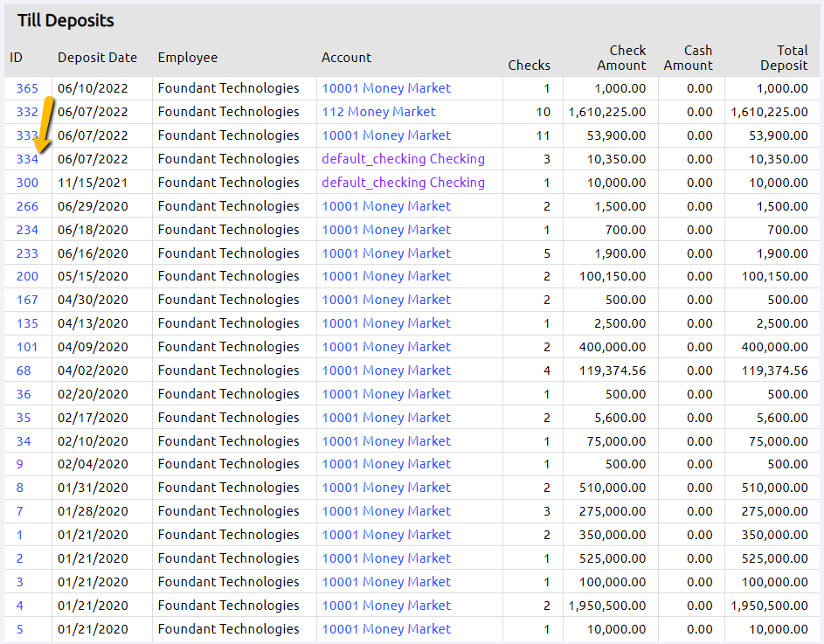Open till deposit ID 4
824x644 pixels.
(20, 606)
